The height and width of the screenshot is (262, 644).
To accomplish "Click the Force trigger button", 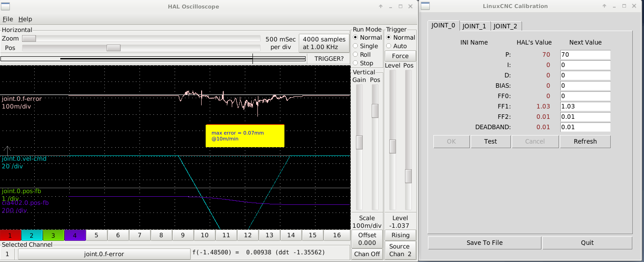I will 401,56.
